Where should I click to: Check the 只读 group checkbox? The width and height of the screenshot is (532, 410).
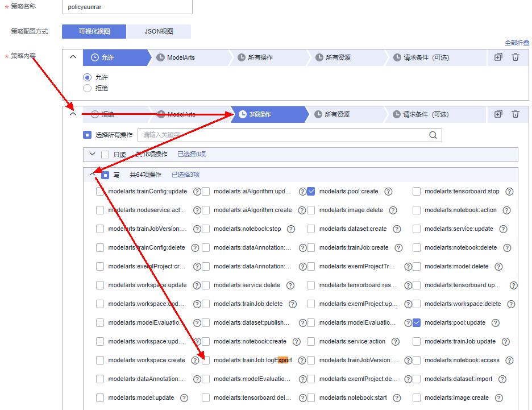click(105, 155)
